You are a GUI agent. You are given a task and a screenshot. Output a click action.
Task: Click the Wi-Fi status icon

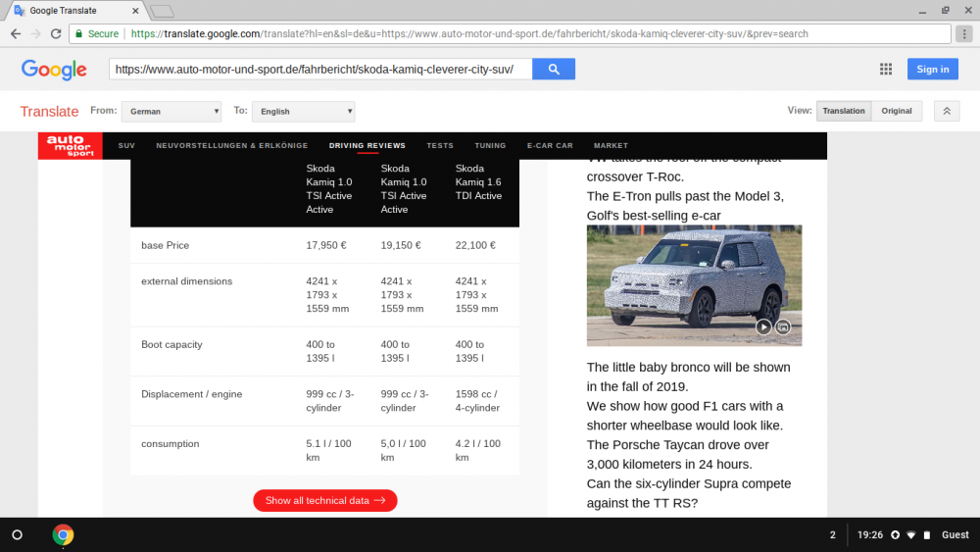(x=911, y=535)
